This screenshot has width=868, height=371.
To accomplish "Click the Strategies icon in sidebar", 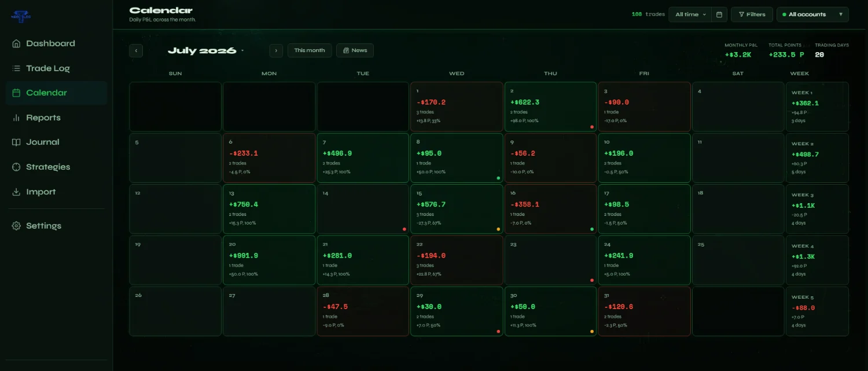I will point(16,167).
